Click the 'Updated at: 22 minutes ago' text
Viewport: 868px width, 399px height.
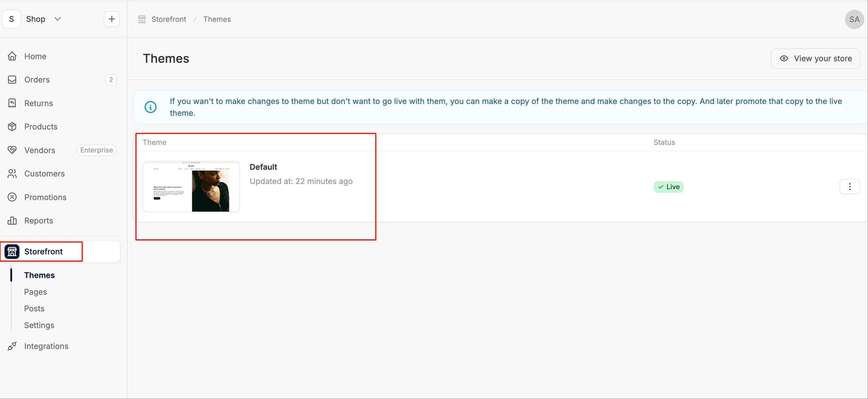(x=301, y=182)
